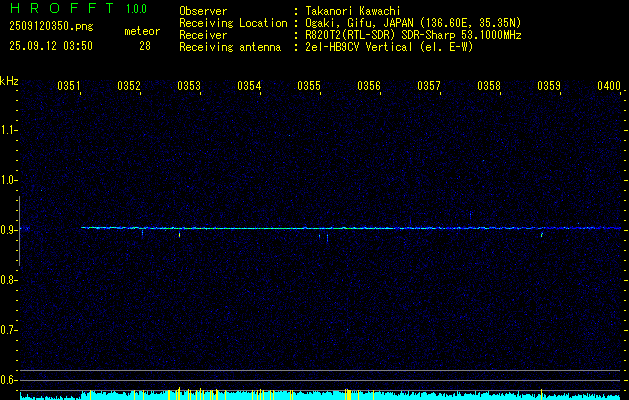Select the version number 1.0.0
The image size is (629, 400).
136,9
